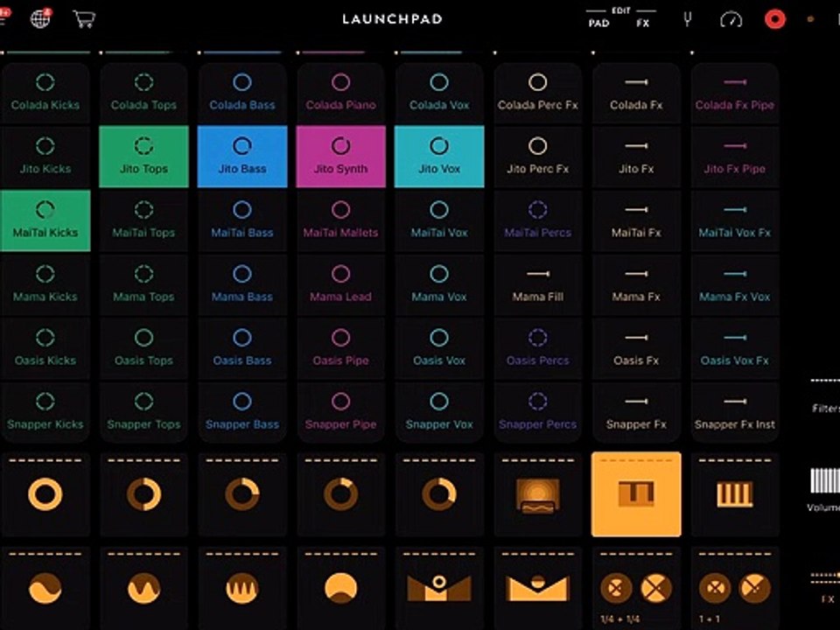Launch the Mama Lead pad
840x630 pixels.
click(340, 284)
